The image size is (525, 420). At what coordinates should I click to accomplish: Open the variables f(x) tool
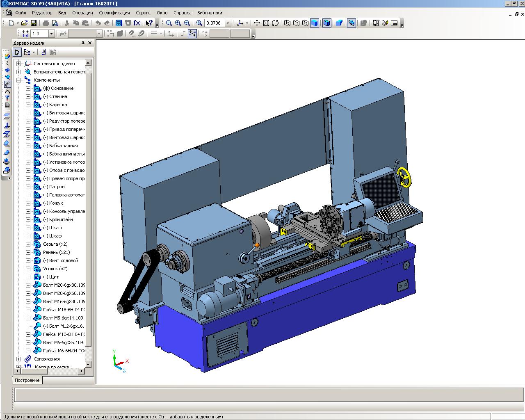(x=137, y=23)
